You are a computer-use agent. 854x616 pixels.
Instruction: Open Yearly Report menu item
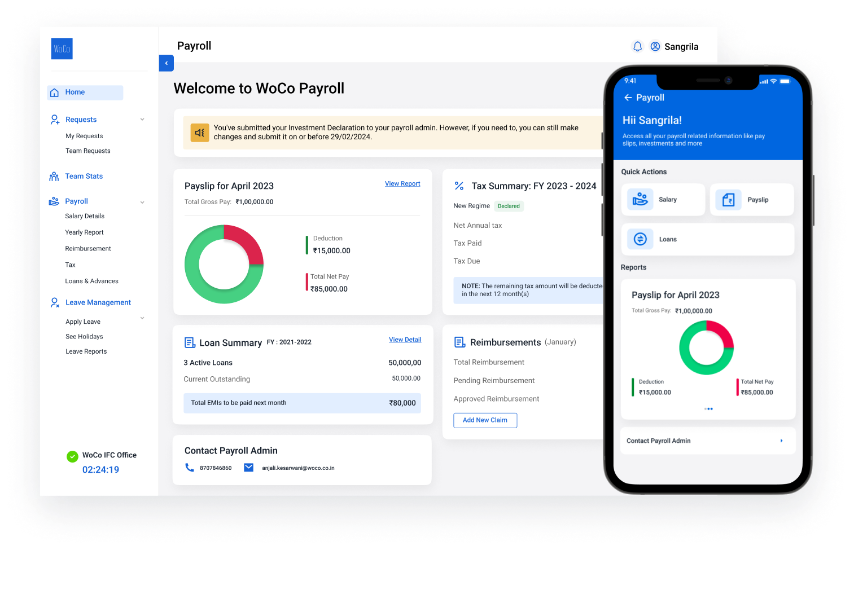(x=85, y=232)
